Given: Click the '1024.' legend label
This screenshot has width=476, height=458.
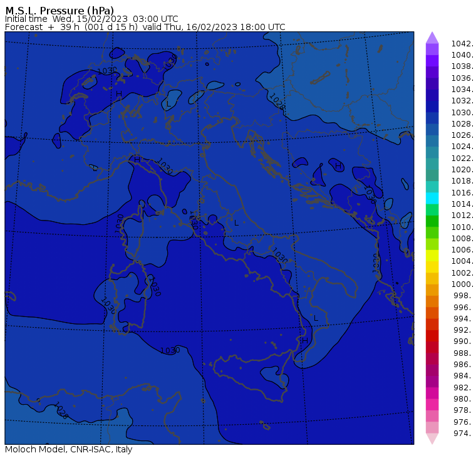Looking at the screenshot, I should (462, 147).
